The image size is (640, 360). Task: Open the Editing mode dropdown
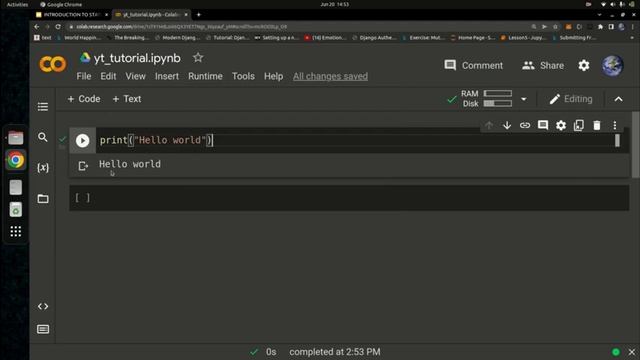click(x=571, y=99)
